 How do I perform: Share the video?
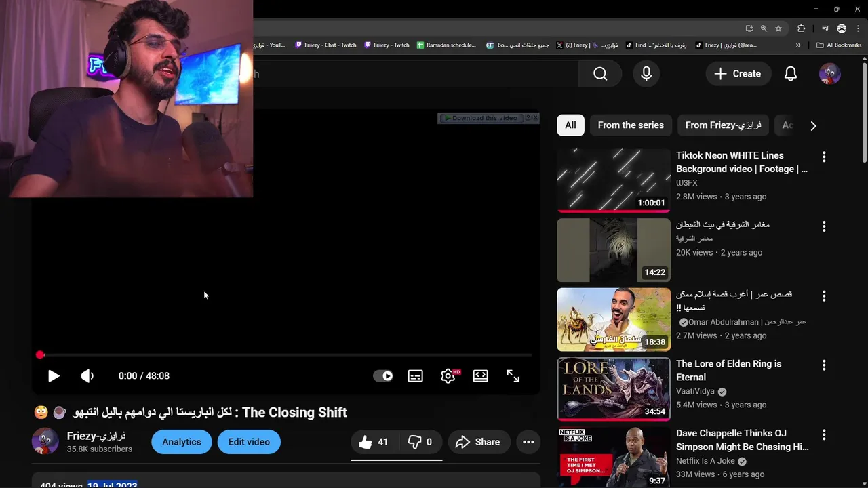pos(479,442)
